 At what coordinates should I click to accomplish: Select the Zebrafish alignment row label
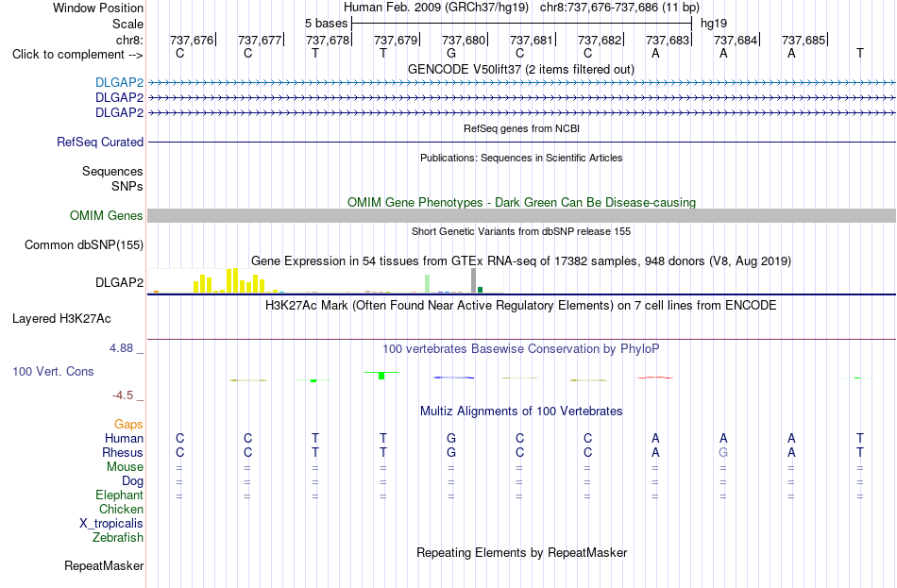coord(118,538)
